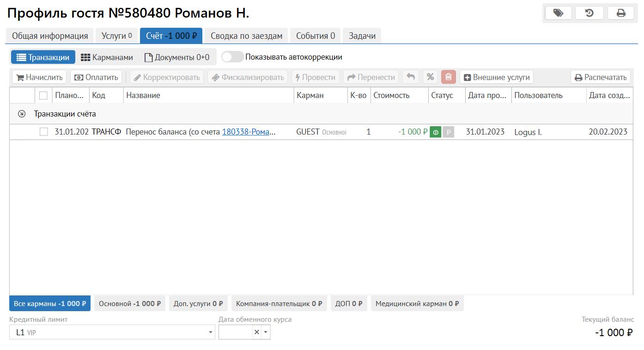This screenshot has width=644, height=350.
Task: Open the Услуги tab
Action: [117, 36]
